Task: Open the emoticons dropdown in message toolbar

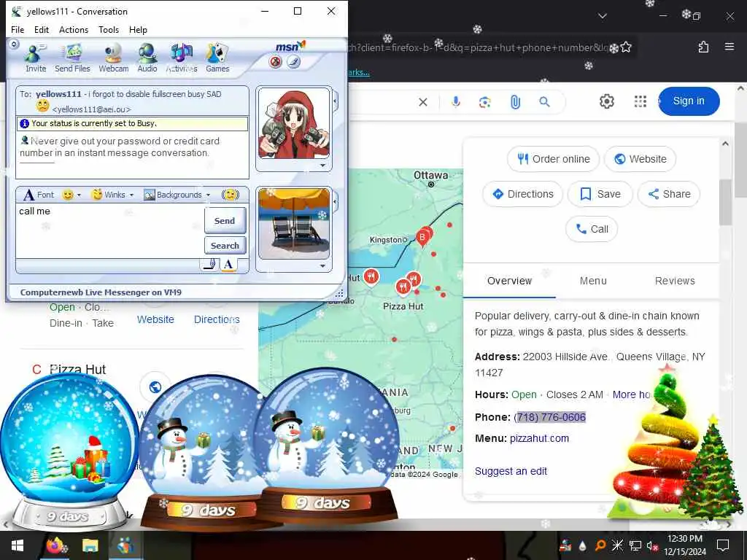Action: coord(72,195)
